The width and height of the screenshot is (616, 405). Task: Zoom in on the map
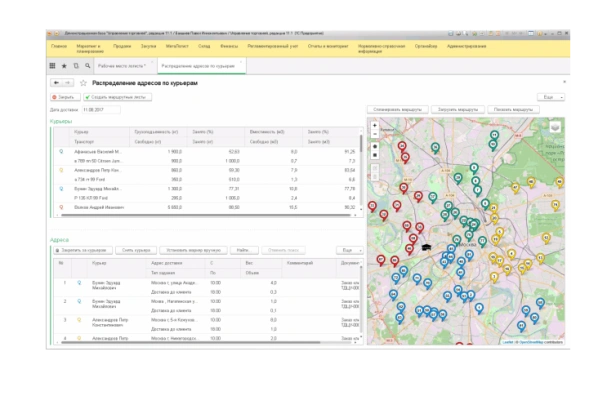click(374, 125)
